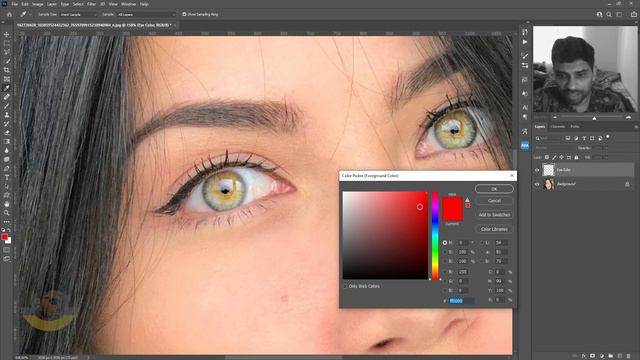Open the layer Kind filter dropdown
Viewport: 640px width, 360px height.
[x=549, y=138]
